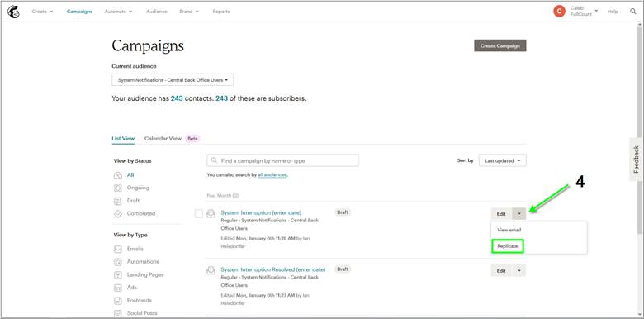The width and height of the screenshot is (644, 319).
Task: Click the Social Posts type icon
Action: click(118, 313)
